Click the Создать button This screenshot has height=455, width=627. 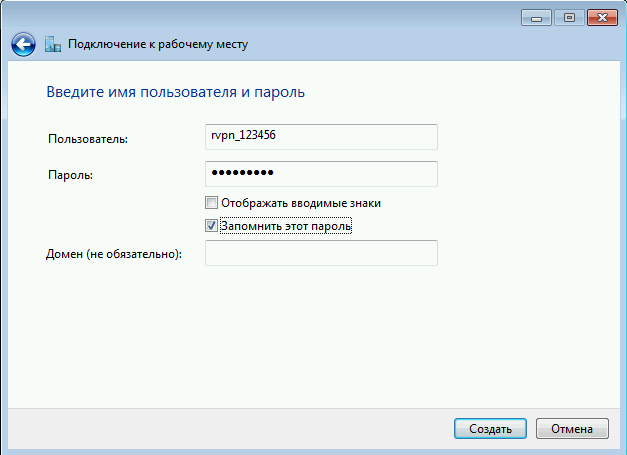tap(490, 429)
